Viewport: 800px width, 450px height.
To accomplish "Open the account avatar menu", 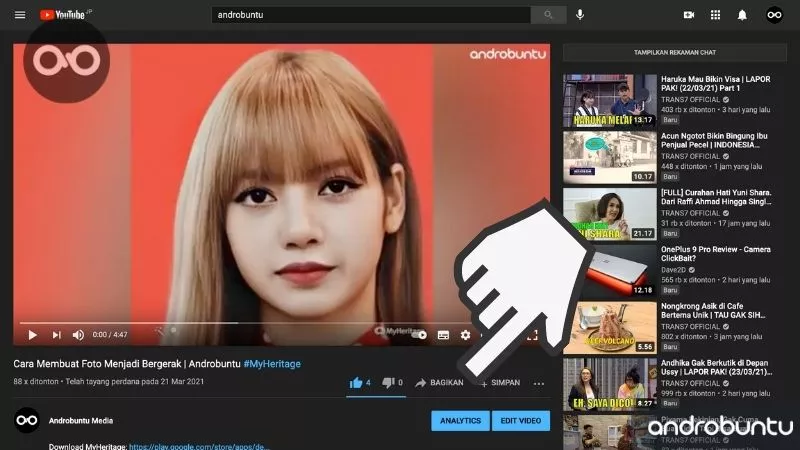I will coord(774,15).
